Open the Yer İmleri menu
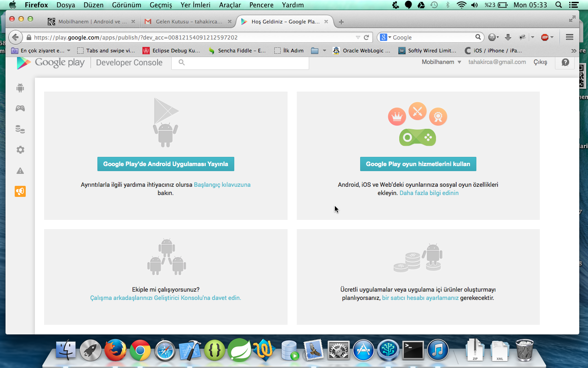Screen dimensions: 588x368 pyautogui.click(x=195, y=5)
